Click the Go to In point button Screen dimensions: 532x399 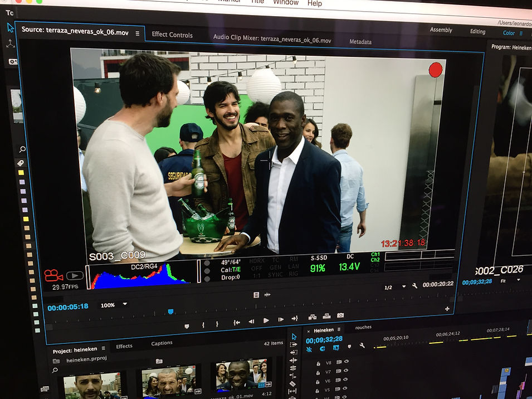click(x=237, y=322)
